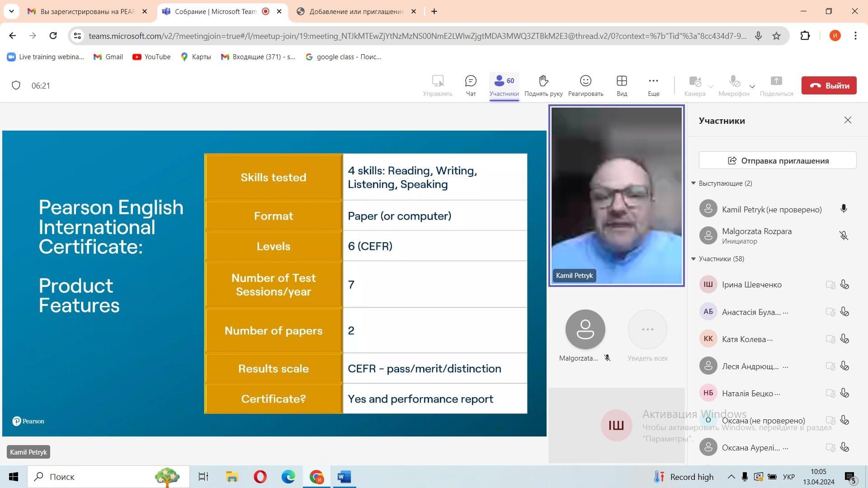868x488 pixels.
Task: Click the Поделиться share icon
Action: [776, 85]
